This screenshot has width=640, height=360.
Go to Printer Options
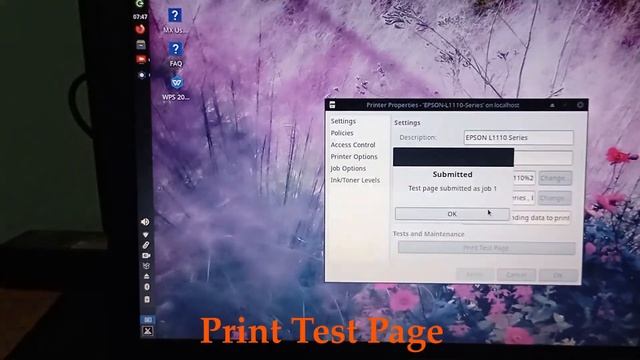[x=354, y=157]
